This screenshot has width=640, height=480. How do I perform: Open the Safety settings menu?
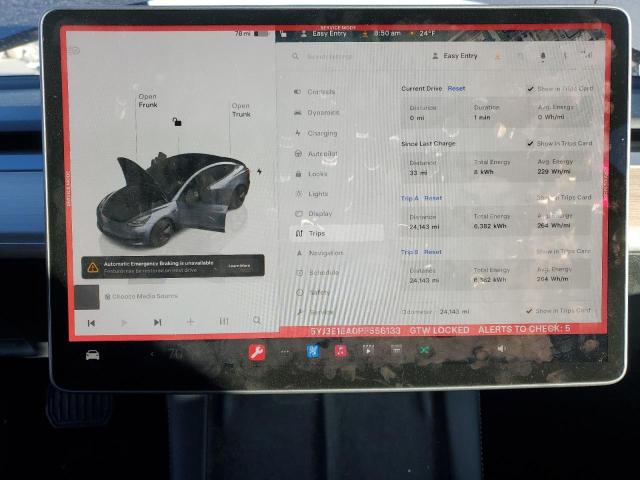tap(313, 292)
